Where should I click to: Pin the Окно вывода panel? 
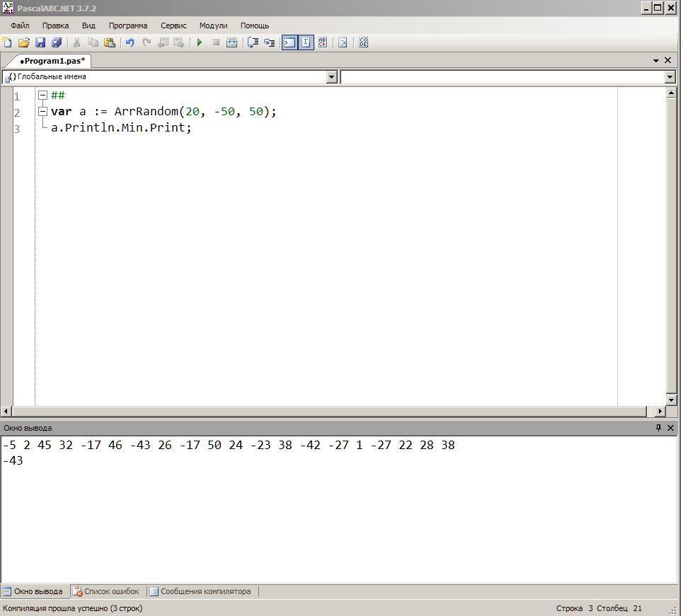click(x=658, y=428)
